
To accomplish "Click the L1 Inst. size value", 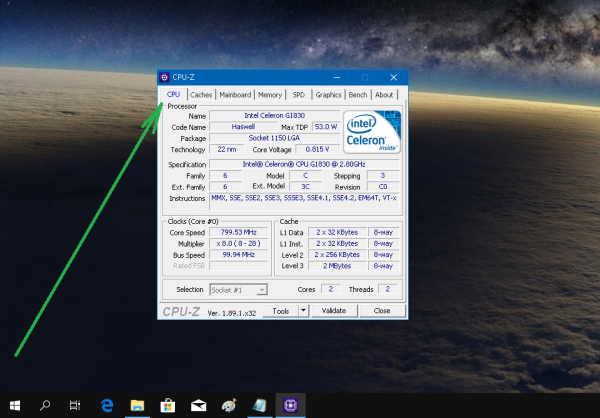I will coord(337,243).
